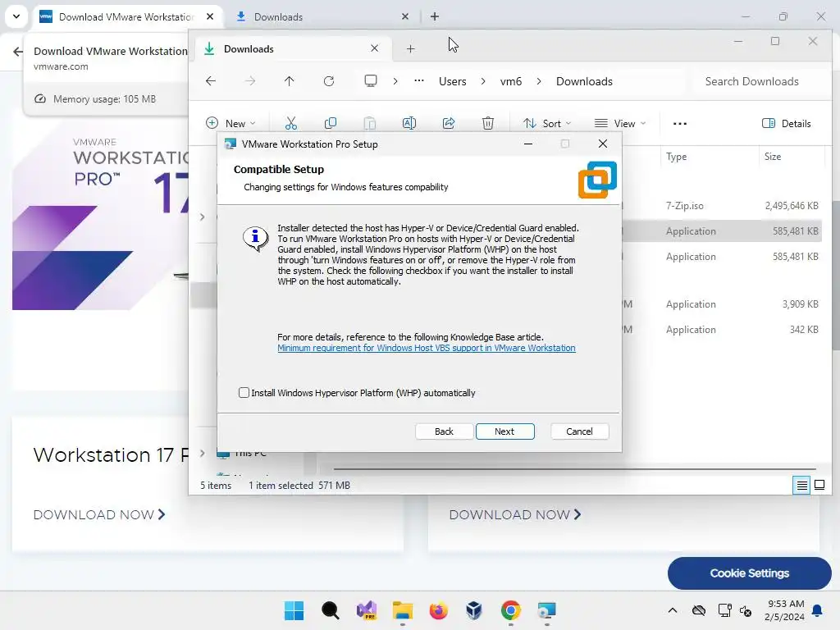Image resolution: width=840 pixels, height=630 pixels.
Task: Cancel the VMware Workstation Pro Setup
Action: pyautogui.click(x=579, y=431)
